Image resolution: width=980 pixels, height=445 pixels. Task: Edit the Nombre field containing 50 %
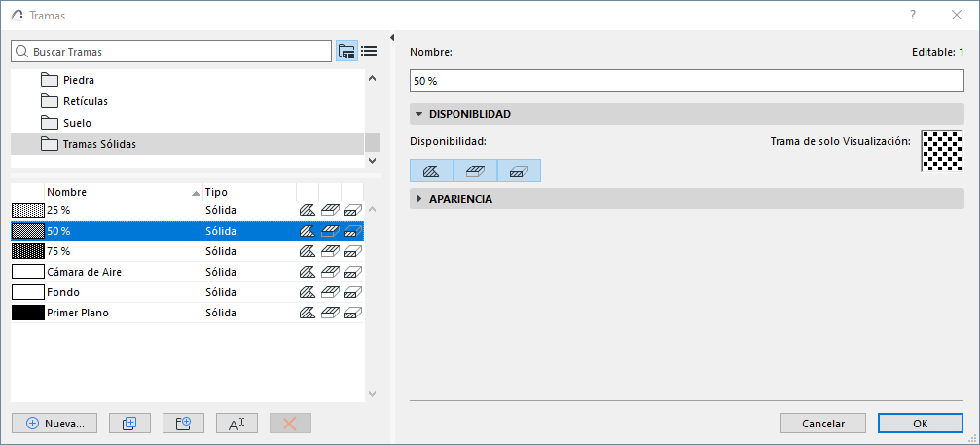tap(687, 81)
